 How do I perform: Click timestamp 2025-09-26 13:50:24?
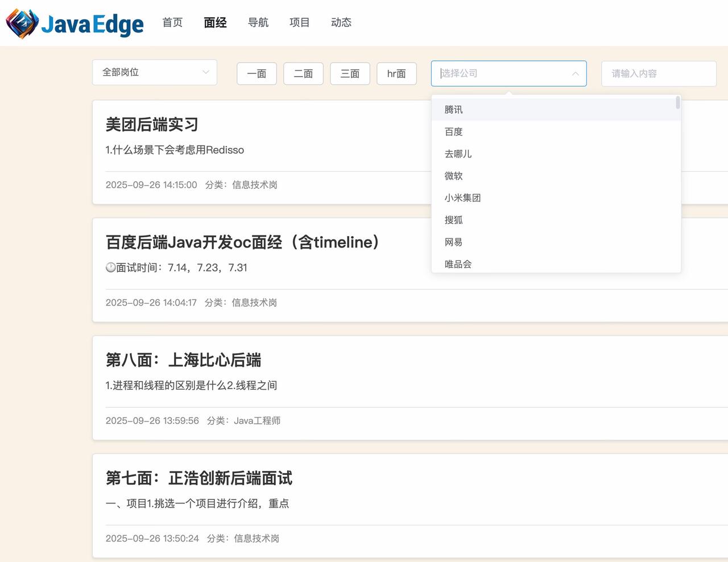[x=152, y=539]
